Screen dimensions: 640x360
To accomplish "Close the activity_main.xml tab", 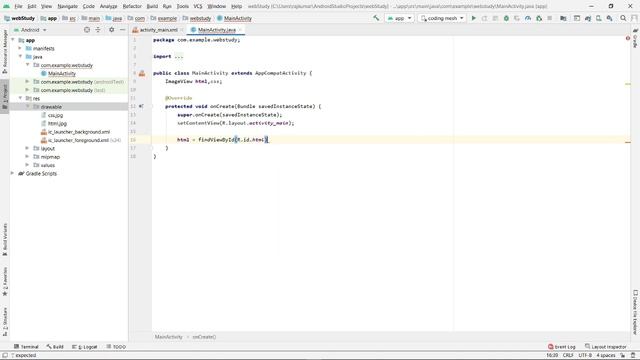I will coord(182,30).
